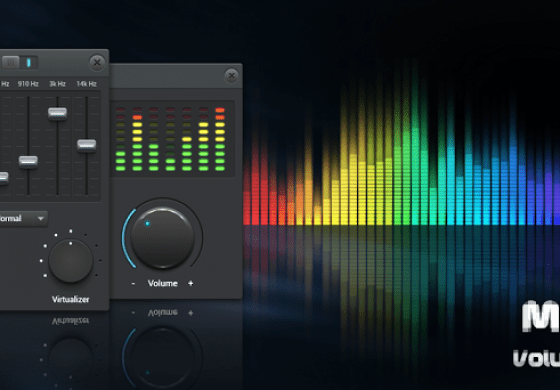Click the blue indicator dot on volume knob
560x390 pixels.
coord(147,224)
